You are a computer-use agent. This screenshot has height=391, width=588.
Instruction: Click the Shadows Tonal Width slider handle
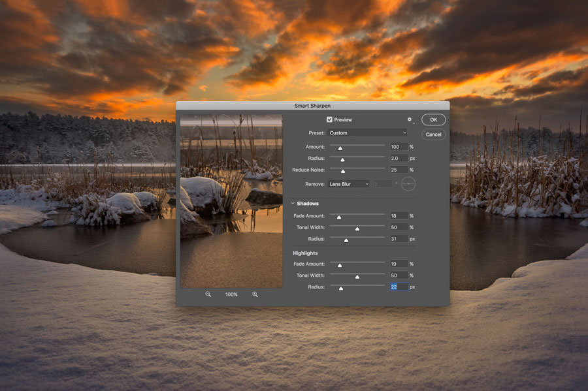[x=357, y=229]
